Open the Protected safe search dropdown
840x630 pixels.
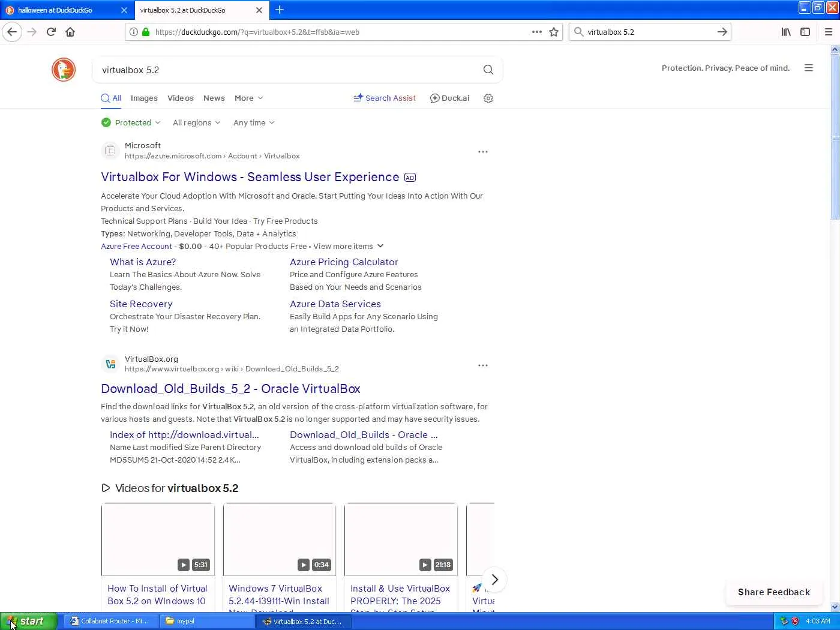tap(131, 122)
